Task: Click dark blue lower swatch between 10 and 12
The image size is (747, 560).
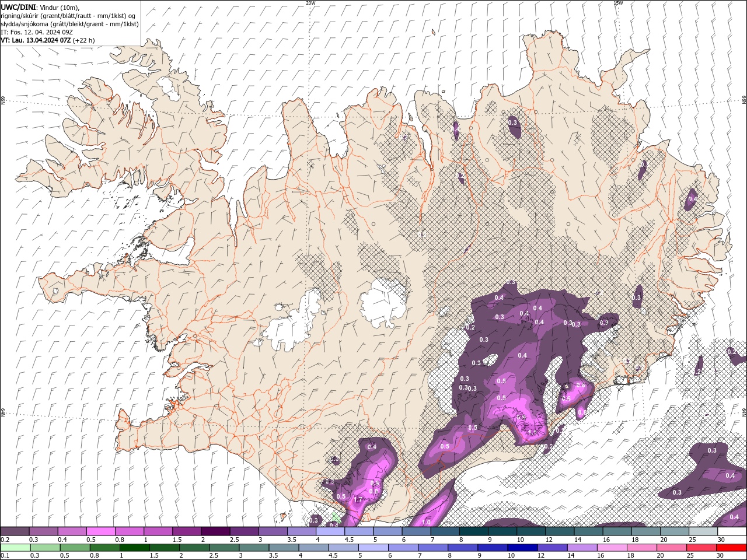Action: click(523, 548)
